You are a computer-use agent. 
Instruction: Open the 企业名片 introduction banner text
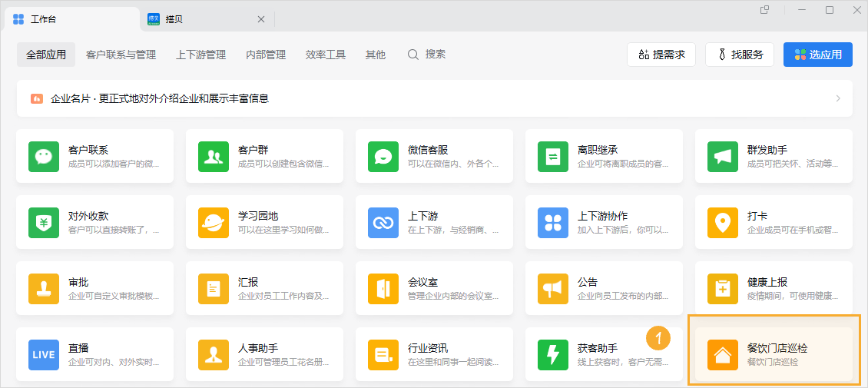pos(160,98)
